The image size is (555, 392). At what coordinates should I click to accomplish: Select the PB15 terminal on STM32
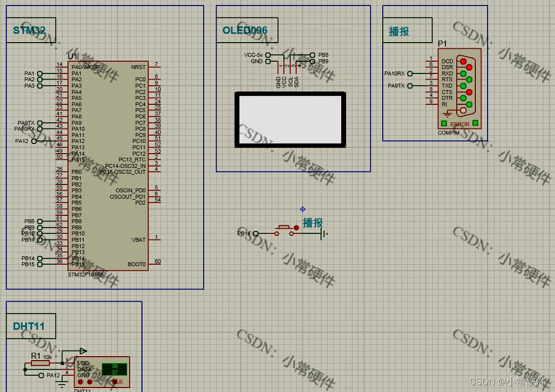pos(40,264)
